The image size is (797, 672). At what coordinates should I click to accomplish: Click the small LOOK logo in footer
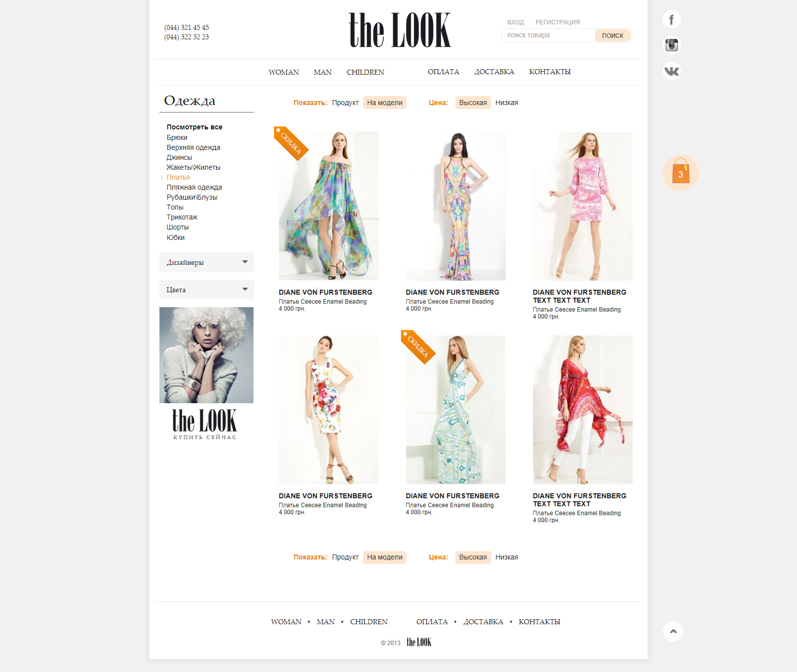[419, 642]
